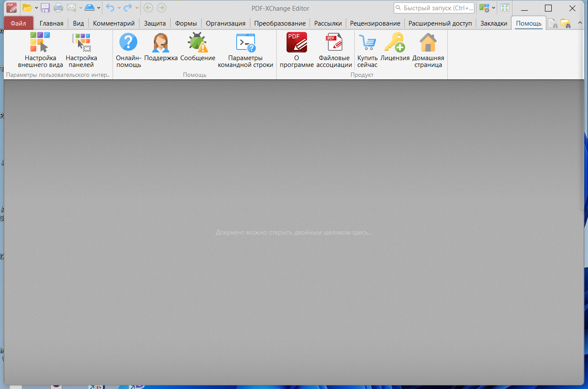Image resolution: width=588 pixels, height=389 pixels.
Task: Click the Save floppy disk icon
Action: pos(45,8)
